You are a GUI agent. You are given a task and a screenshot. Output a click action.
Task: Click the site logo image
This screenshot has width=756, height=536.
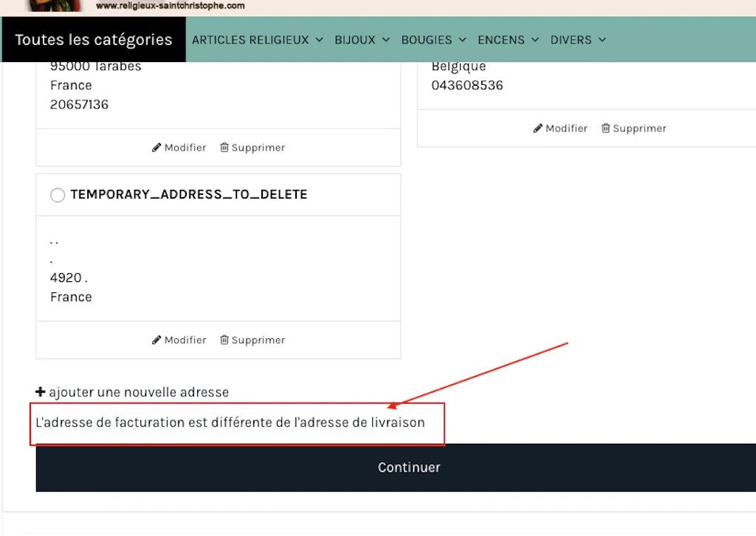tap(55, 5)
